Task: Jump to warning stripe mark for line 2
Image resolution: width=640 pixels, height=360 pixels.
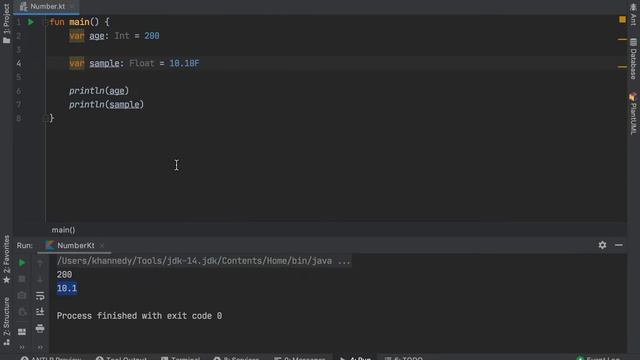Action: (x=622, y=39)
